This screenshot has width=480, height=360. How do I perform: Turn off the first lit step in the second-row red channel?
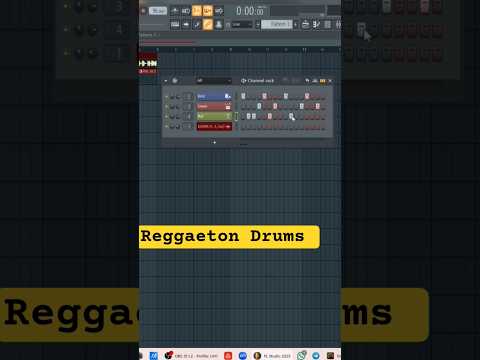click(x=259, y=106)
